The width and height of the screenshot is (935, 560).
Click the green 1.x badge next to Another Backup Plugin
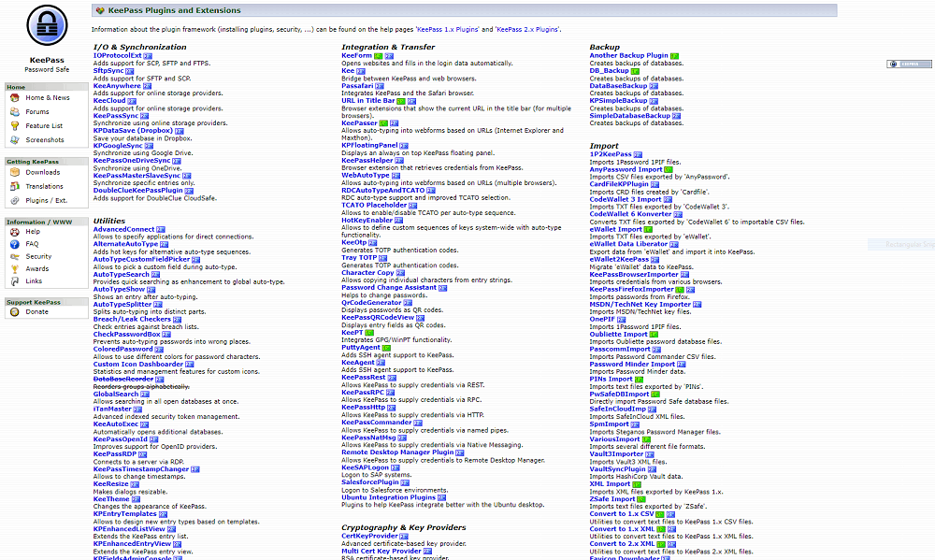pos(674,56)
